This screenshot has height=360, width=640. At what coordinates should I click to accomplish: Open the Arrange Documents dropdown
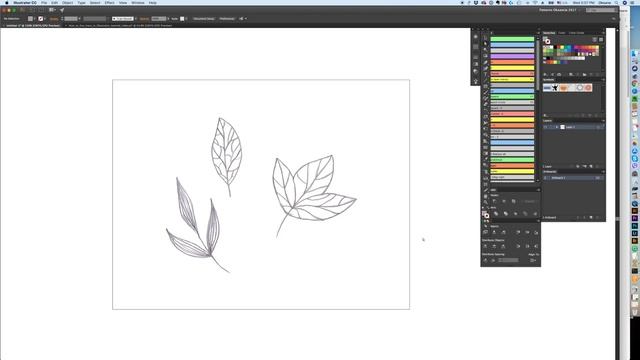click(x=53, y=10)
